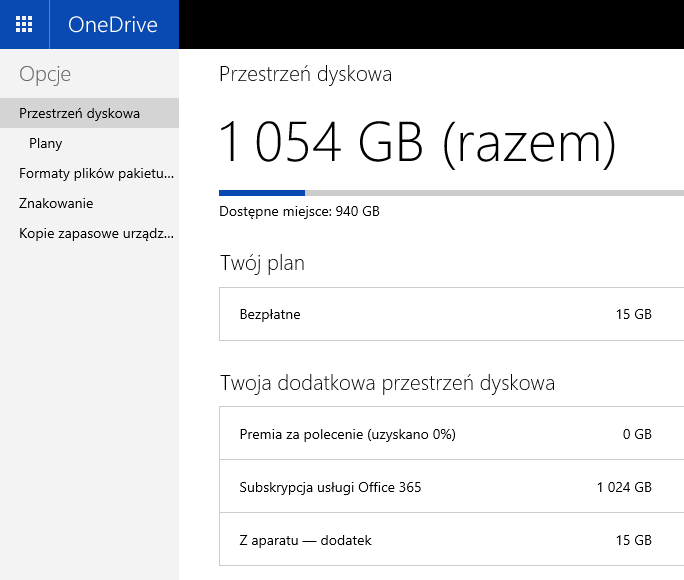
Task: Click the 0 GB referral bonus value
Action: click(637, 434)
